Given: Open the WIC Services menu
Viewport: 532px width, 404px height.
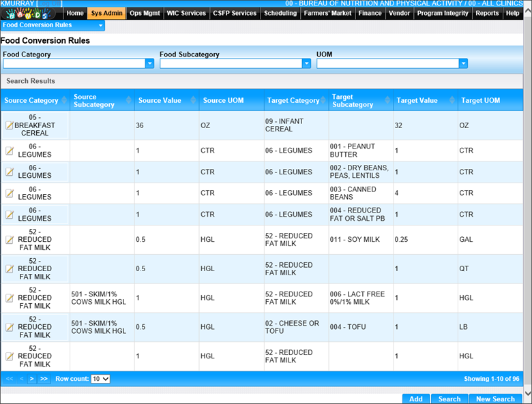Looking at the screenshot, I should tap(186, 13).
